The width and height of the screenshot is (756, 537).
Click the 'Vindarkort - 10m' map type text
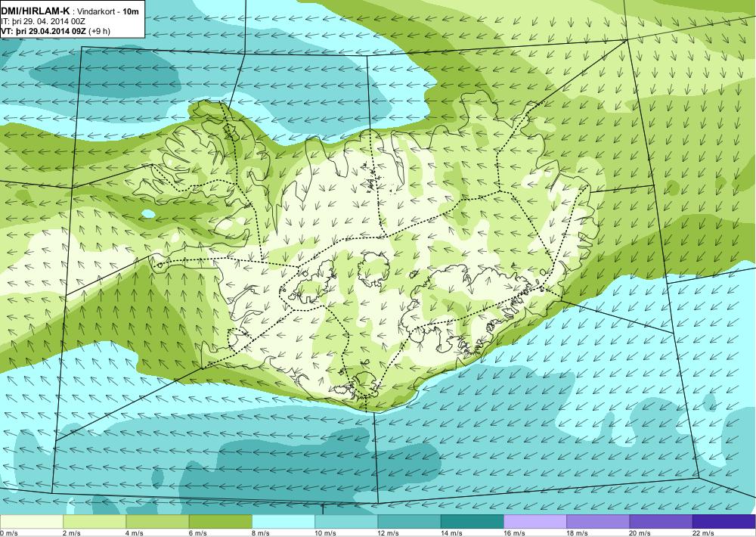[x=108, y=11]
